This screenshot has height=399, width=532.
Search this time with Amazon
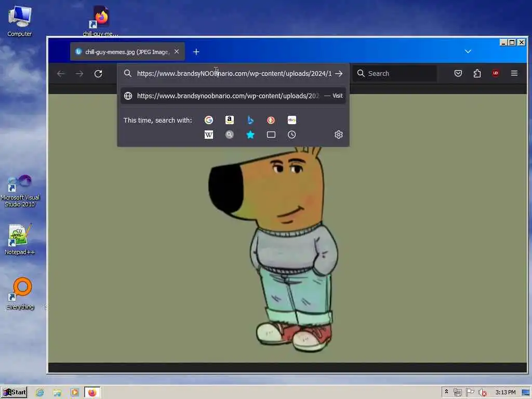[x=229, y=120]
